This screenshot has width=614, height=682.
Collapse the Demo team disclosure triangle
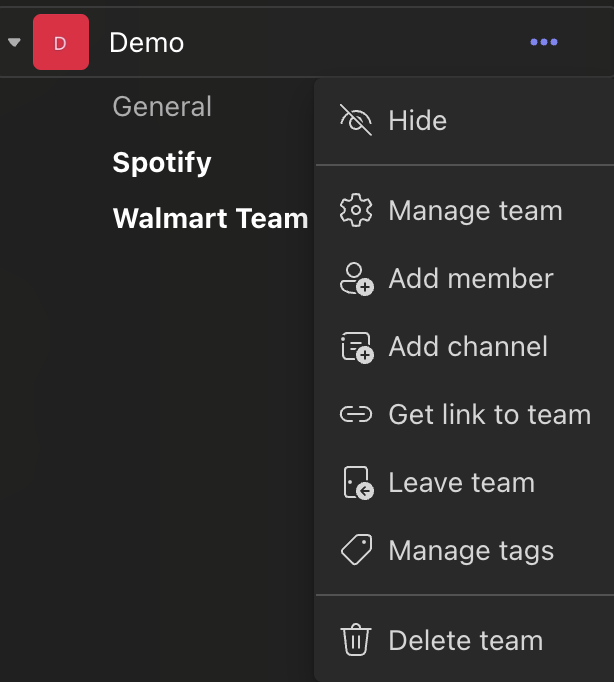tap(14, 43)
